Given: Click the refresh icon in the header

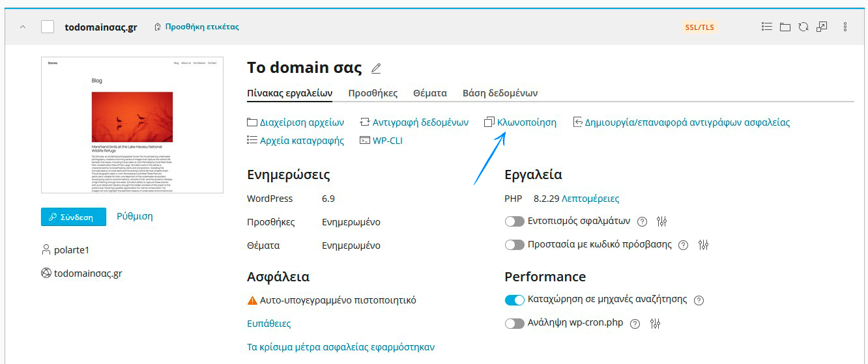Looking at the screenshot, I should click(803, 27).
